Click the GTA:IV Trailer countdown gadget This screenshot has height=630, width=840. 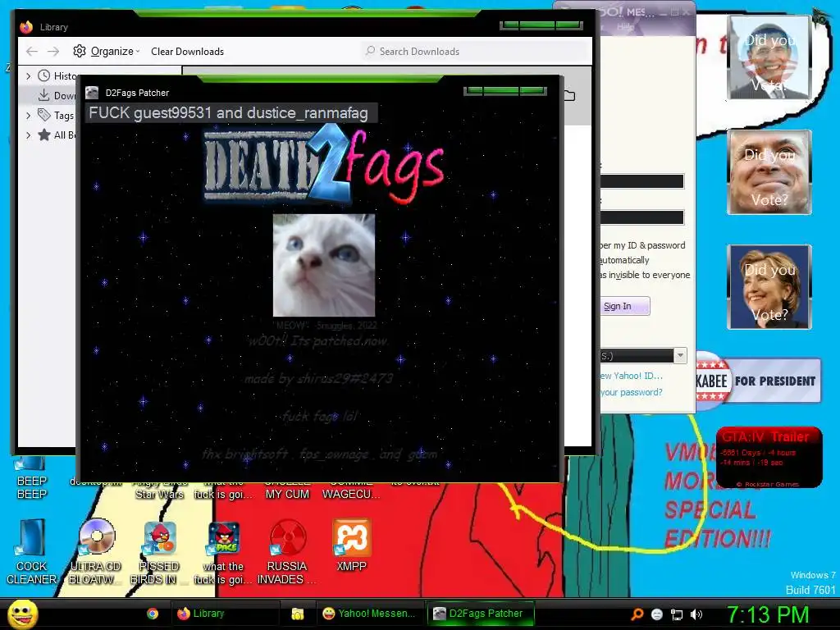point(769,457)
